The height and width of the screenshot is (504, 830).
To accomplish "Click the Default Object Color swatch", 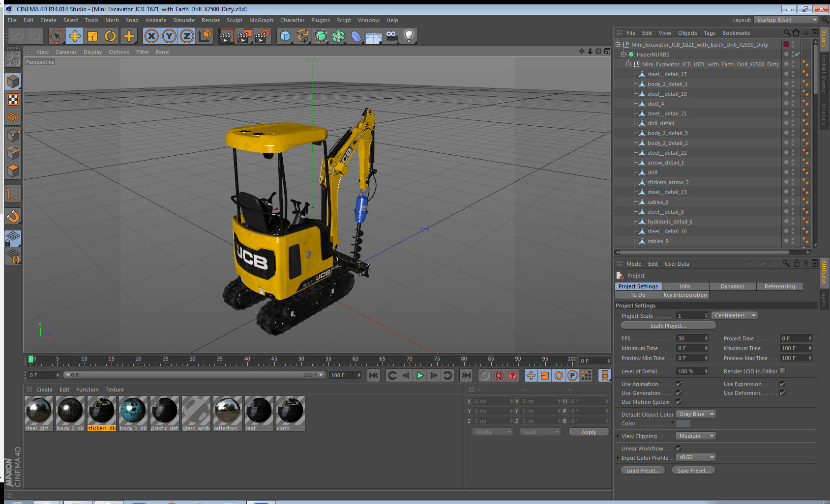I will click(x=683, y=423).
